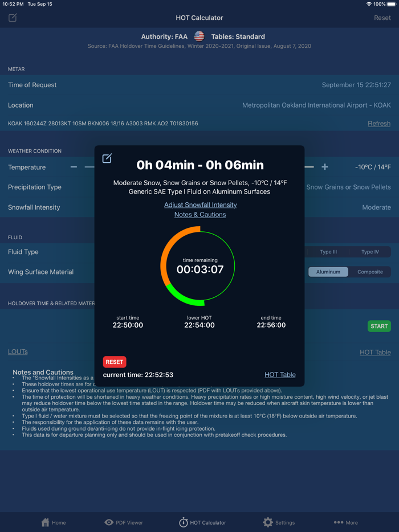Open the More tab
Image resolution: width=399 pixels, height=532 pixels.
click(x=346, y=522)
